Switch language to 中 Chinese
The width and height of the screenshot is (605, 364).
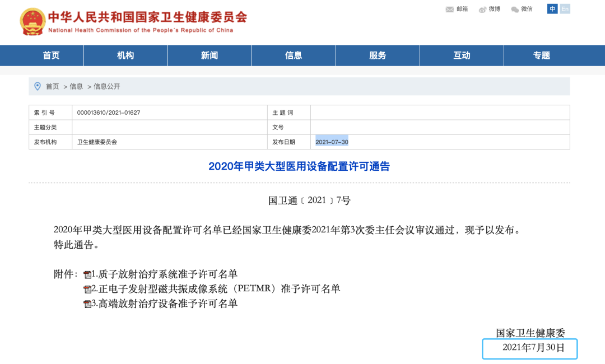552,9
